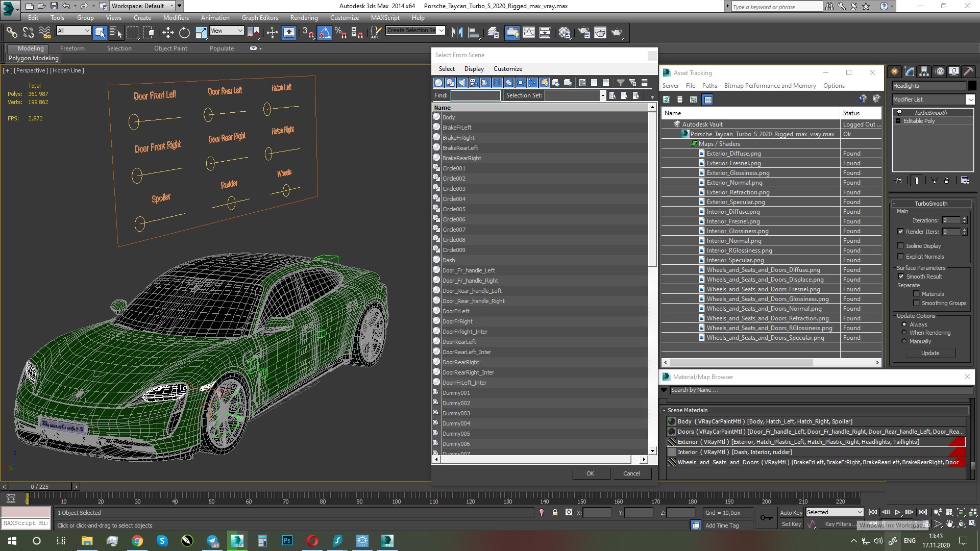Toggle Render Iters checkbox
The width and height of the screenshot is (980, 551).
901,232
